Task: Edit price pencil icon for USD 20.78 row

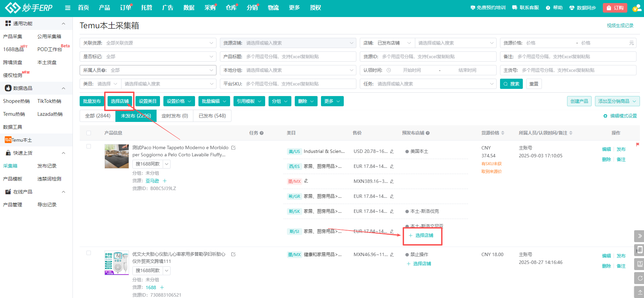Action: click(392, 151)
